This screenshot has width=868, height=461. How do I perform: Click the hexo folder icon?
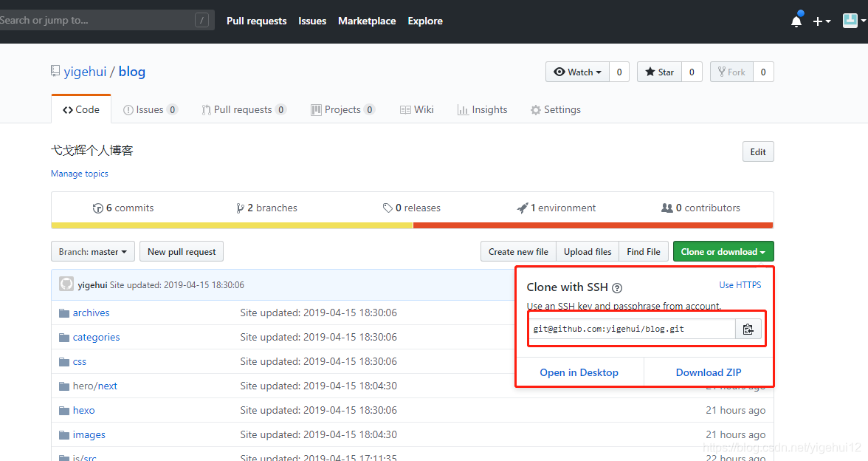(x=64, y=411)
